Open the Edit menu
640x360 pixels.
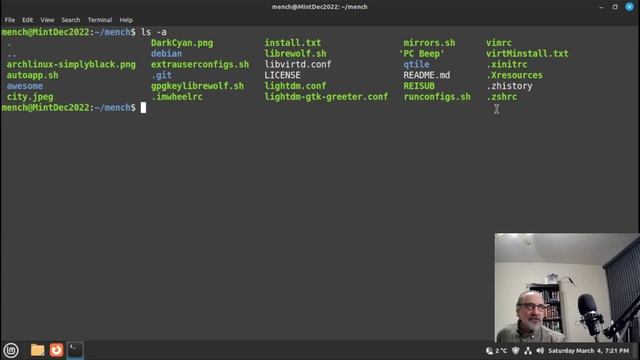(x=27, y=20)
